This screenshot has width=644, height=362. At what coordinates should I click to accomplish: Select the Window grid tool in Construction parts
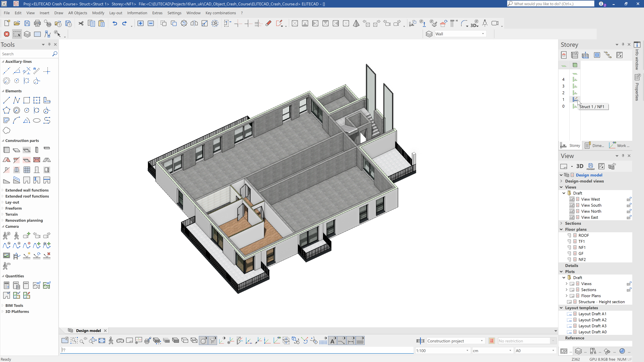coord(26,170)
